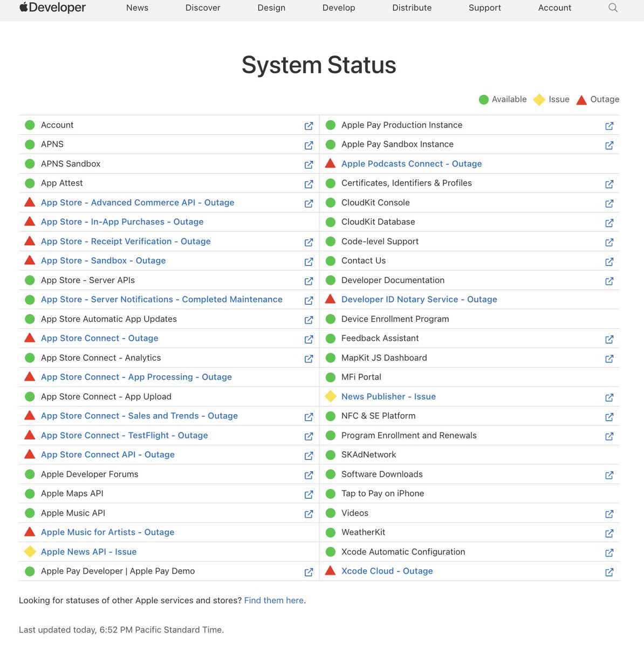
Task: Click yellow issue diamond for Apple News API
Action: coord(30,552)
